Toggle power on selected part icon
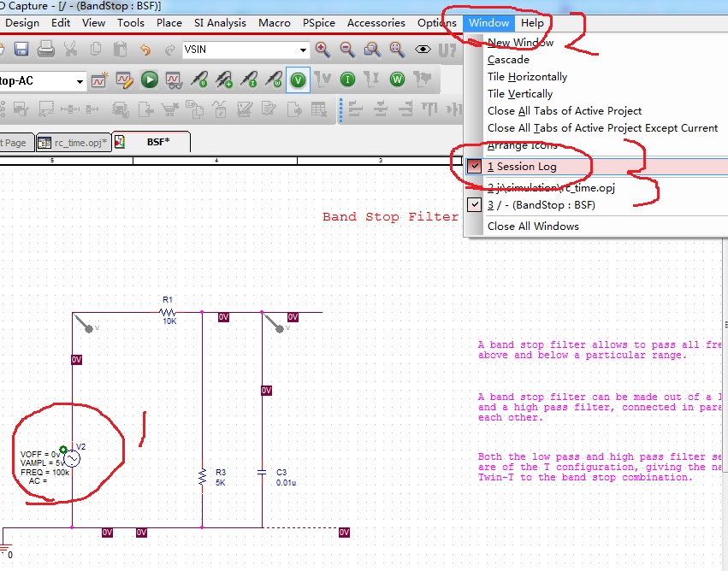The image size is (728, 571). (422, 79)
